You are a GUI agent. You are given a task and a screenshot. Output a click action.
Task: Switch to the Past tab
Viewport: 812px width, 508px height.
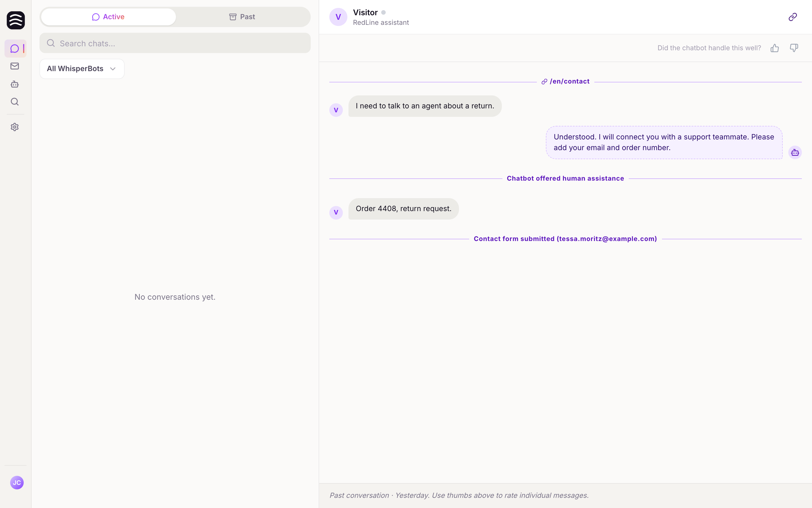242,17
